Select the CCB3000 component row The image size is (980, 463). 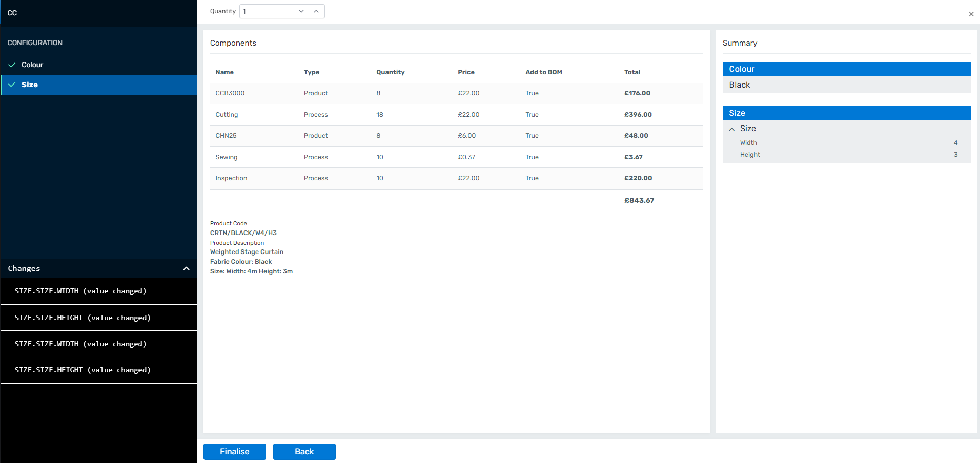click(x=456, y=93)
